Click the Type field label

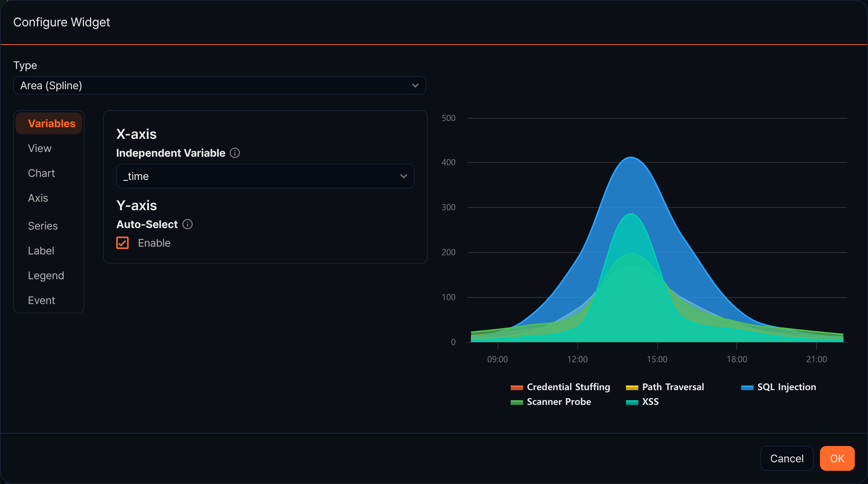pos(25,65)
